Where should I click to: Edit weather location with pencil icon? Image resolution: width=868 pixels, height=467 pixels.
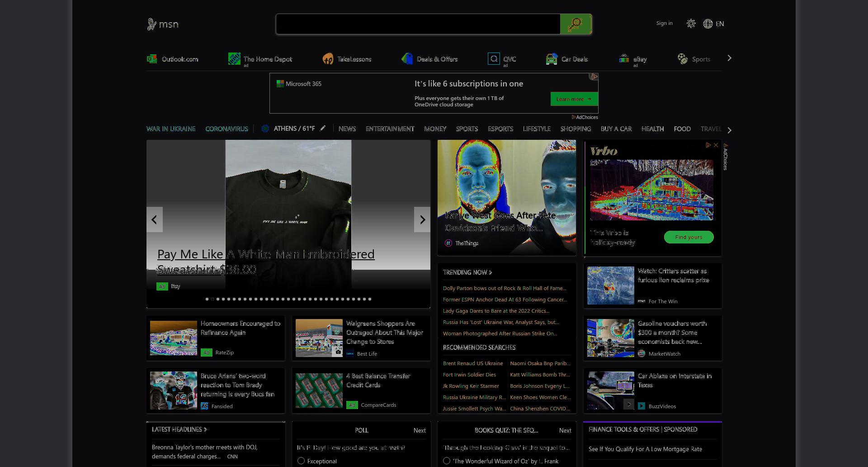(323, 128)
